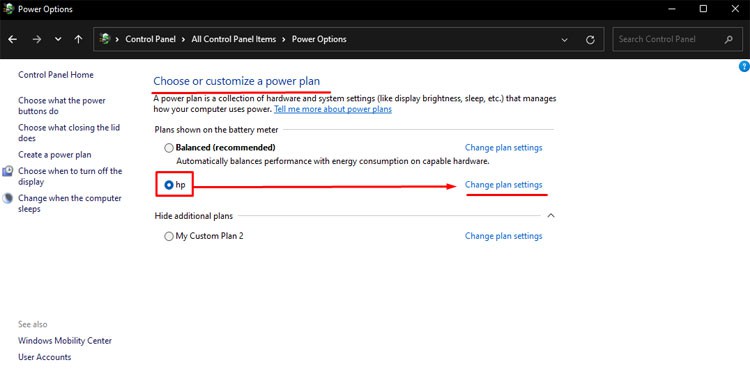The image size is (750, 375).
Task: Expand the chevron after All Control Panel Items
Action: tap(284, 39)
